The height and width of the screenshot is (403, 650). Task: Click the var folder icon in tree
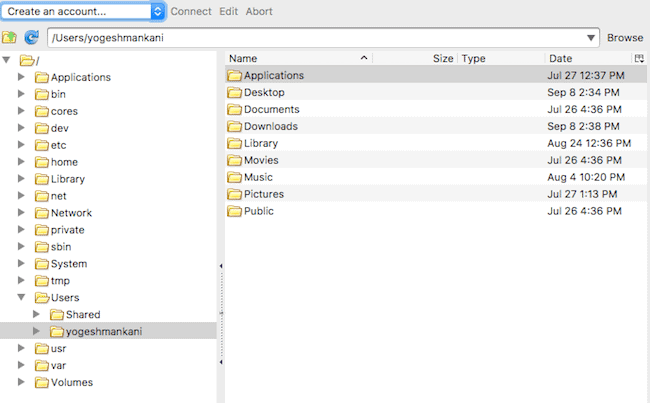41,366
